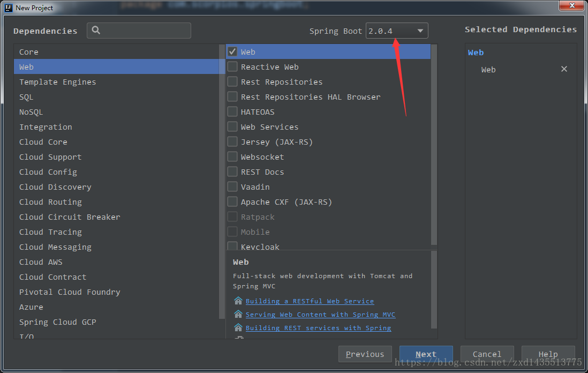
Task: Tick Rest Repositories HAL Browser checkbox
Action: pyautogui.click(x=232, y=96)
